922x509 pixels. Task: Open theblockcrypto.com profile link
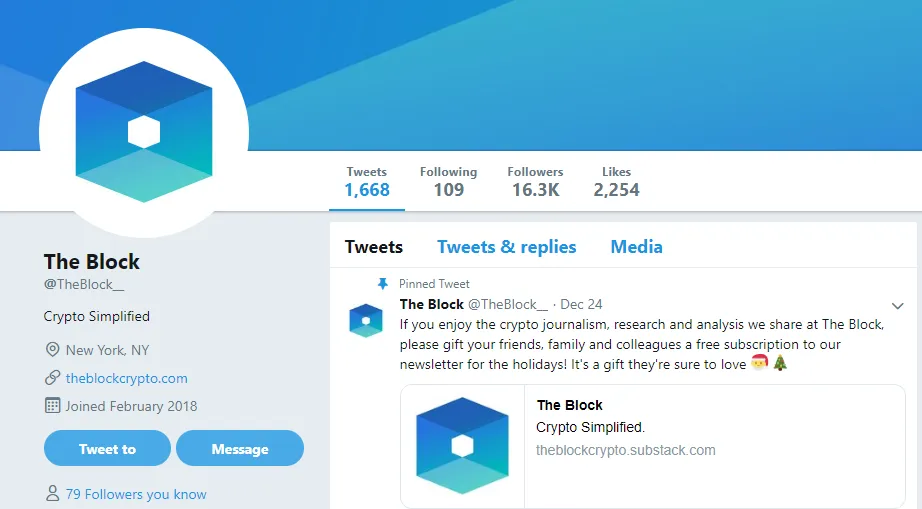tap(126, 378)
